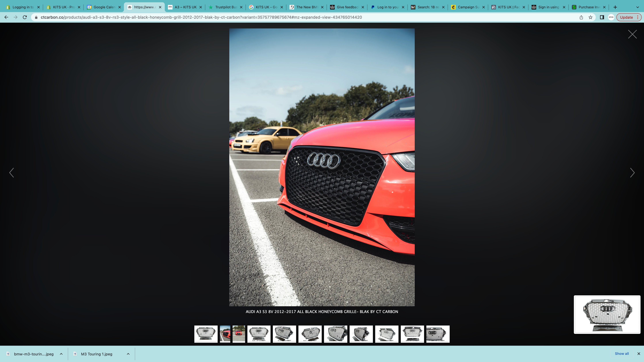The height and width of the screenshot is (362, 644).
Task: Open the side panel icon
Action: [602, 17]
